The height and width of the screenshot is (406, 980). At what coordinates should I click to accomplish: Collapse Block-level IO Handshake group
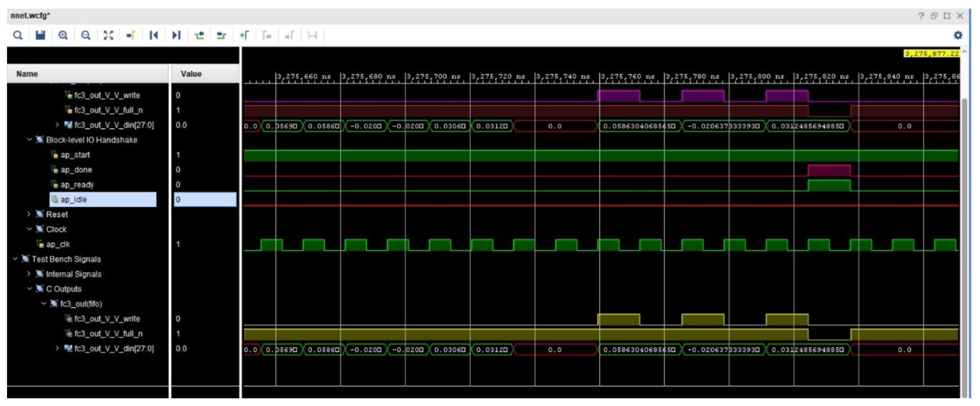point(29,140)
